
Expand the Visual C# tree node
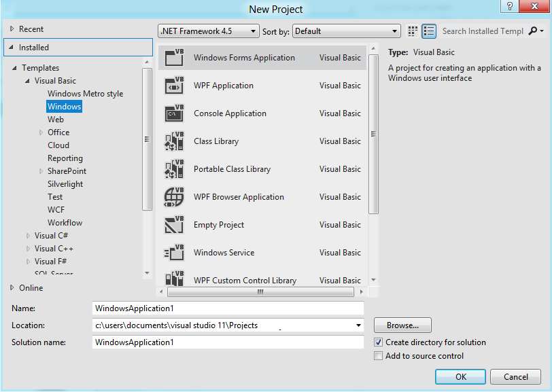pos(28,236)
